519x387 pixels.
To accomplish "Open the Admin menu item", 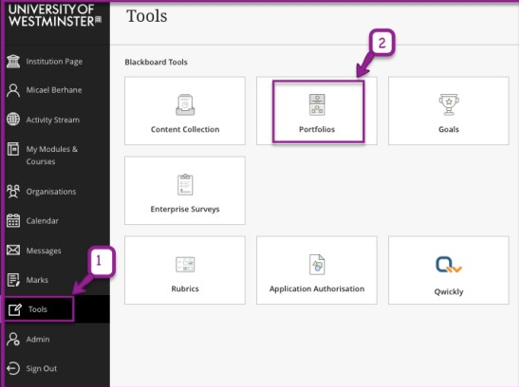I will point(38,339).
